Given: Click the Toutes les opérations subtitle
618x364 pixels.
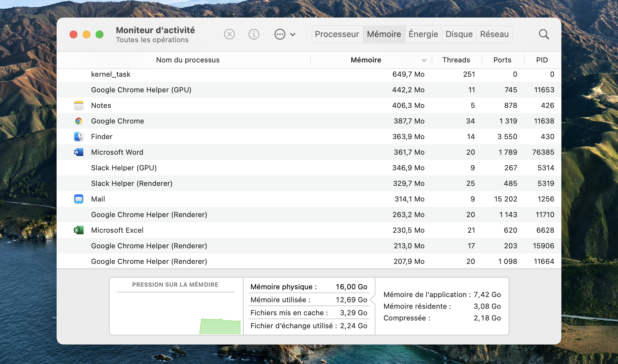Looking at the screenshot, I should click(152, 40).
